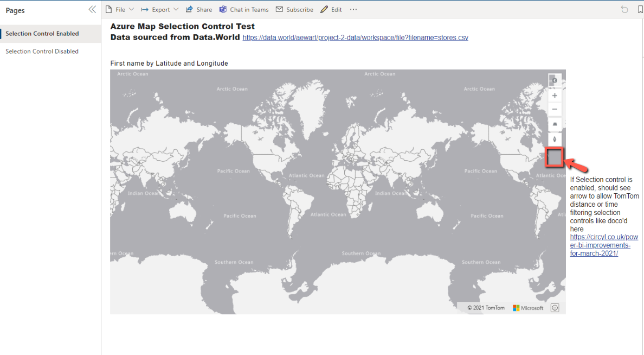Screen dimensions: 644x355
Task: Switch to the Selection Control Disabled page
Action: 43,51
